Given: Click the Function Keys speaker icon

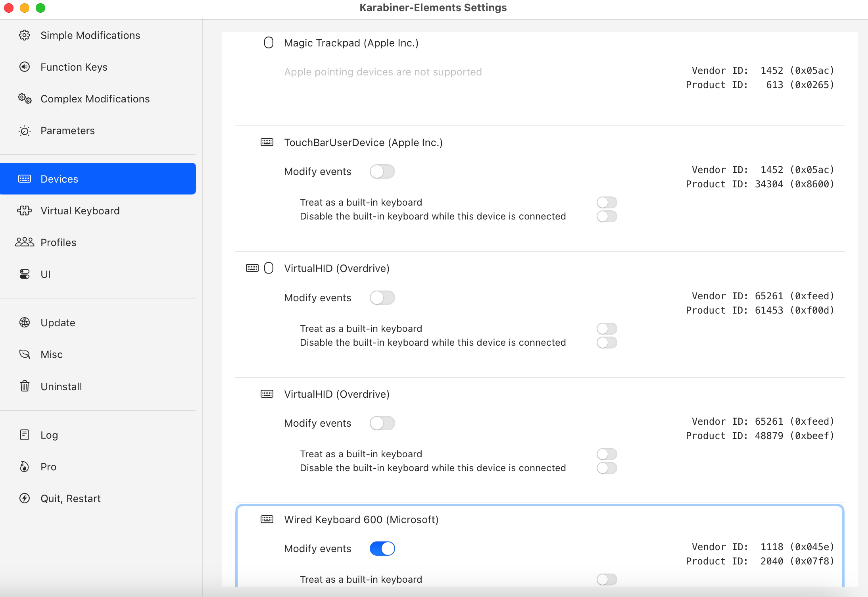Looking at the screenshot, I should pyautogui.click(x=25, y=67).
